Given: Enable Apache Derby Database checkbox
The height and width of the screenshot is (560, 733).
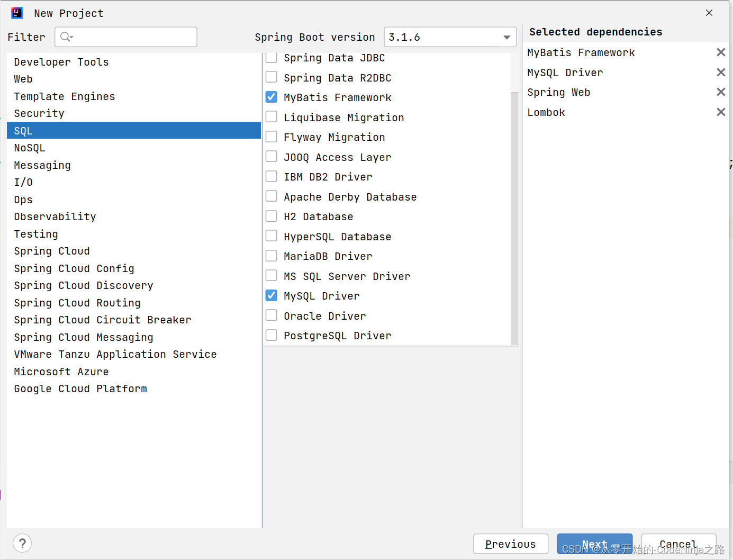Looking at the screenshot, I should pos(272,196).
